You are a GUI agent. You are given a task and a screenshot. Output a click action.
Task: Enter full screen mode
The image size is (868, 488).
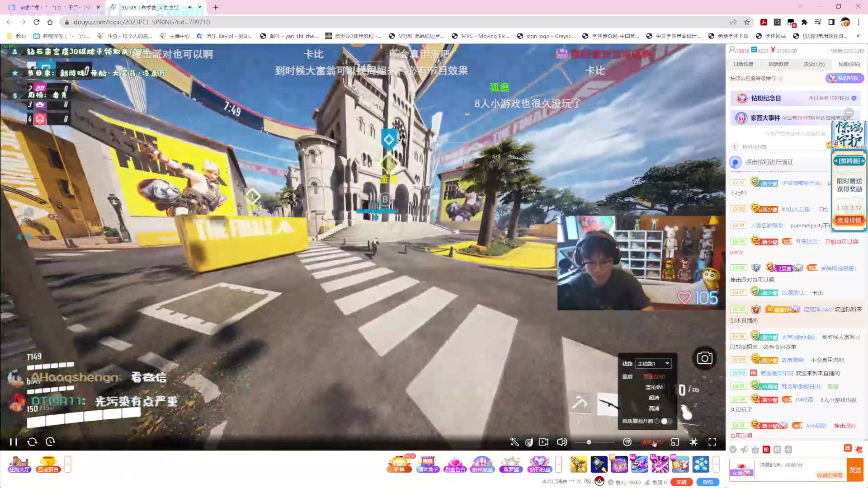tap(712, 442)
